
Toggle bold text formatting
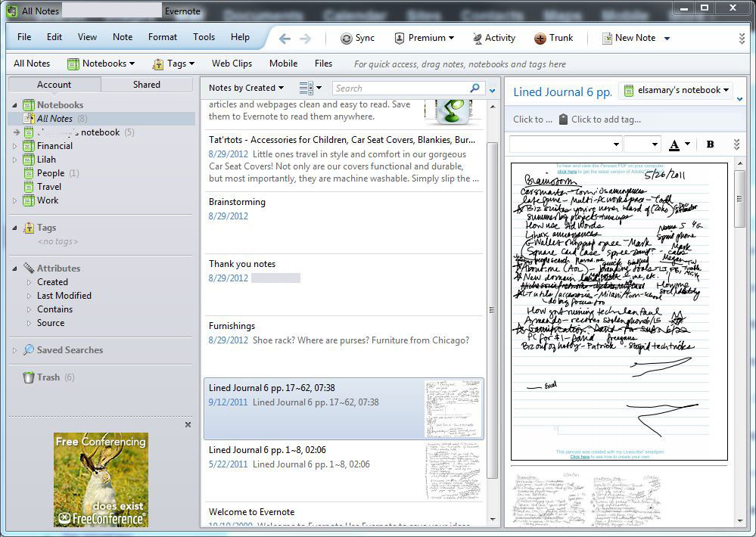pyautogui.click(x=710, y=144)
